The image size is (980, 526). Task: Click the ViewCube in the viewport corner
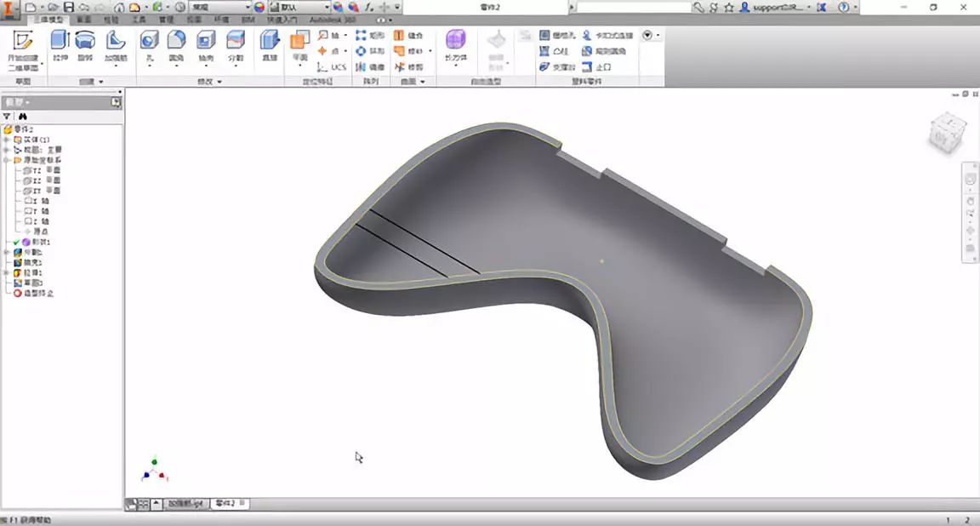pos(948,131)
